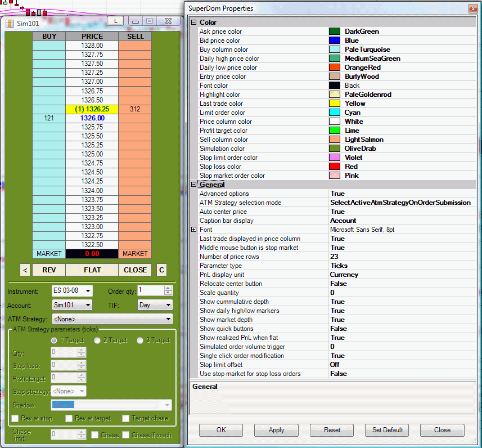482x448 pixels.
Task: Select the PnL display unit Currency value
Action: (x=402, y=275)
